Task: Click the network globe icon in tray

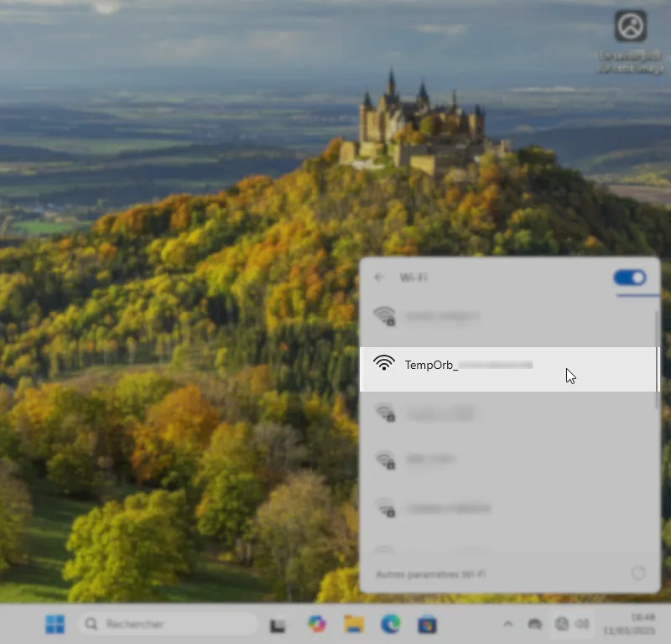Action: [561, 624]
